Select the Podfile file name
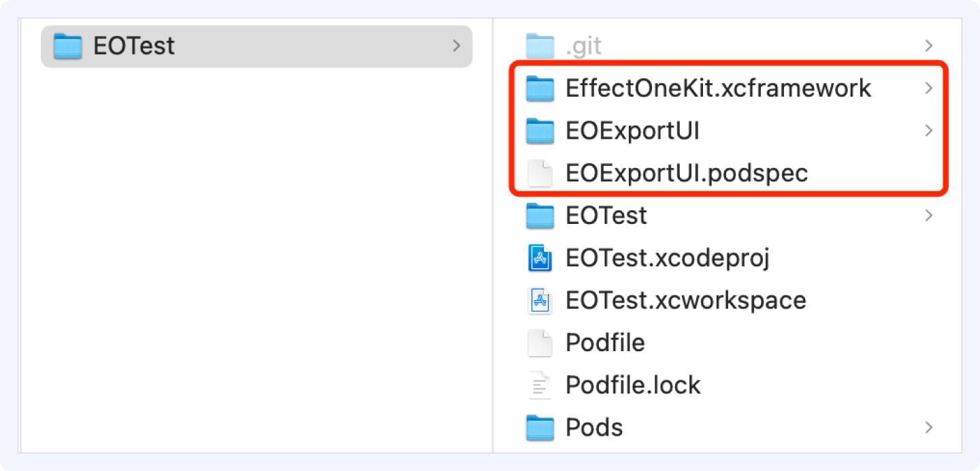Viewport: 980px width, 471px height. 605,343
